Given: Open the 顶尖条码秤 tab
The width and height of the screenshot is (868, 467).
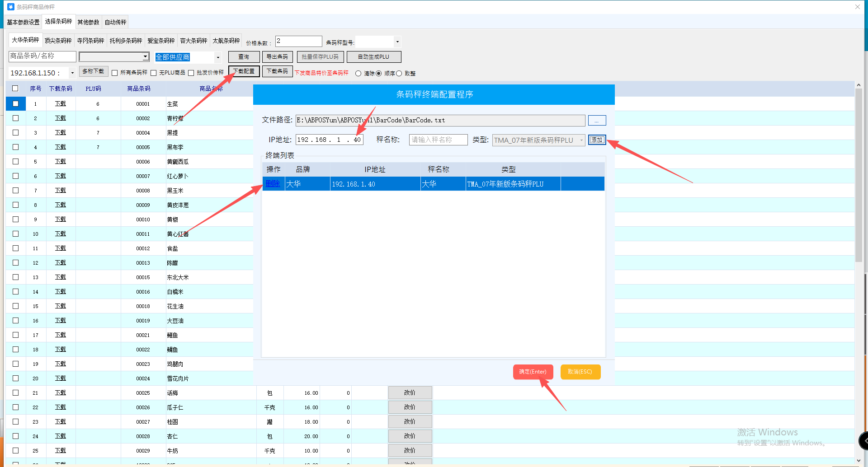Looking at the screenshot, I should pos(58,41).
